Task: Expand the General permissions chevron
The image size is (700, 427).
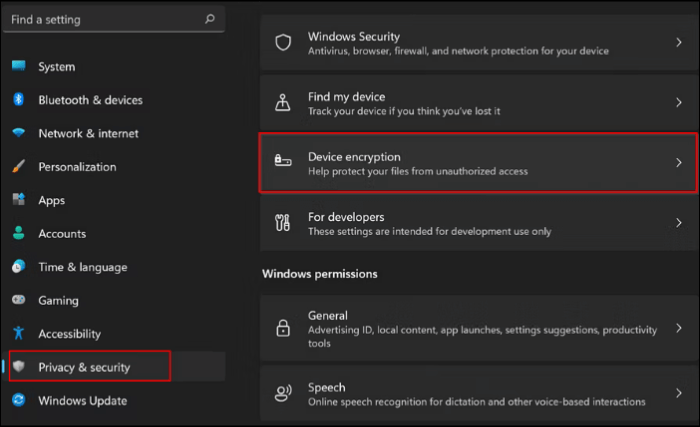Action: point(679,328)
